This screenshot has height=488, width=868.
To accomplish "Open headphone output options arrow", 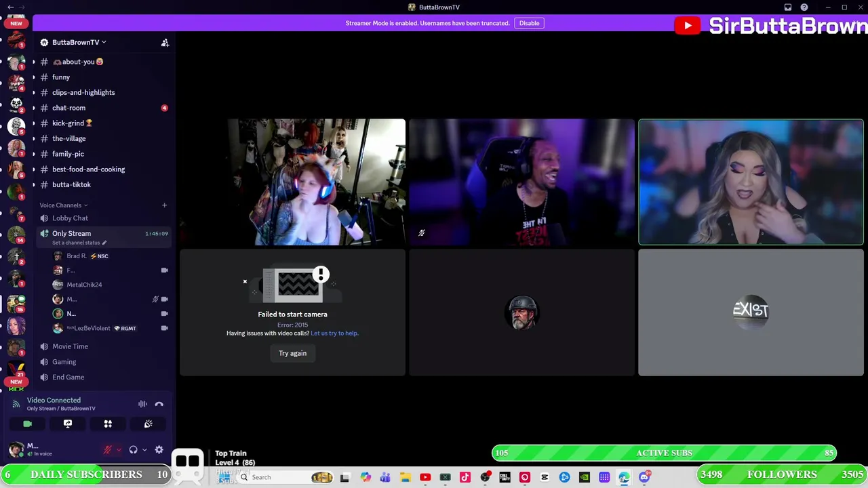I will click(x=144, y=449).
